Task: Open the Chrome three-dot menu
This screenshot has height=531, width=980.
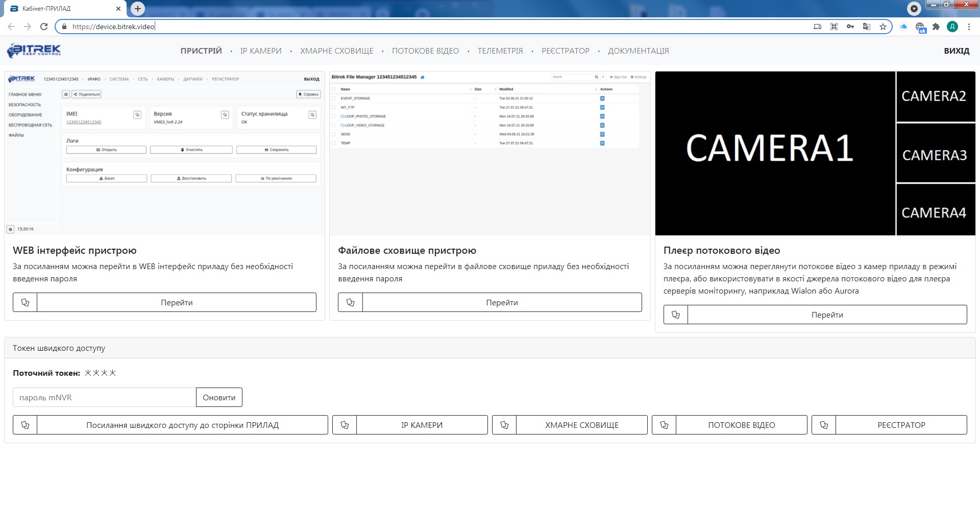Action: [x=969, y=27]
